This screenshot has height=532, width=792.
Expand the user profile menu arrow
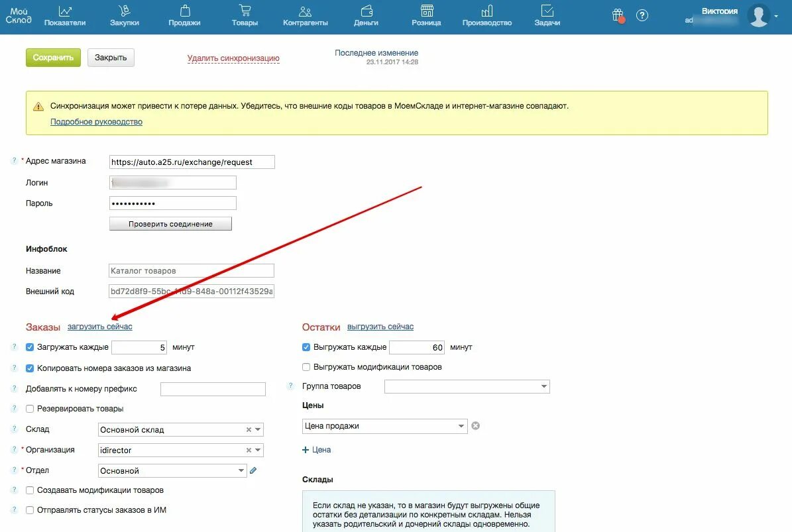776,16
